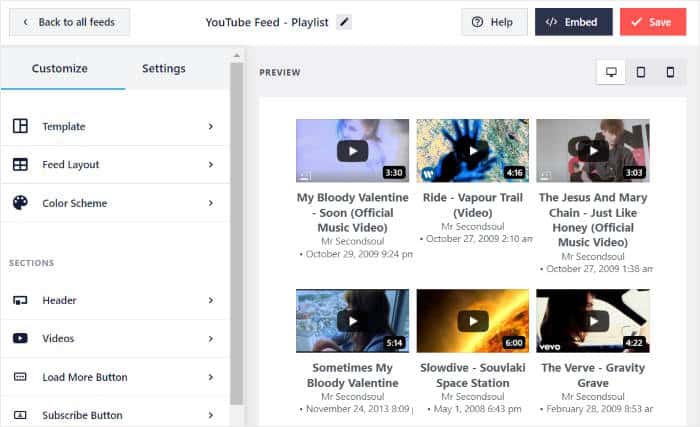This screenshot has width=700, height=427.
Task: Play the Just Like Honey video
Action: [593, 151]
